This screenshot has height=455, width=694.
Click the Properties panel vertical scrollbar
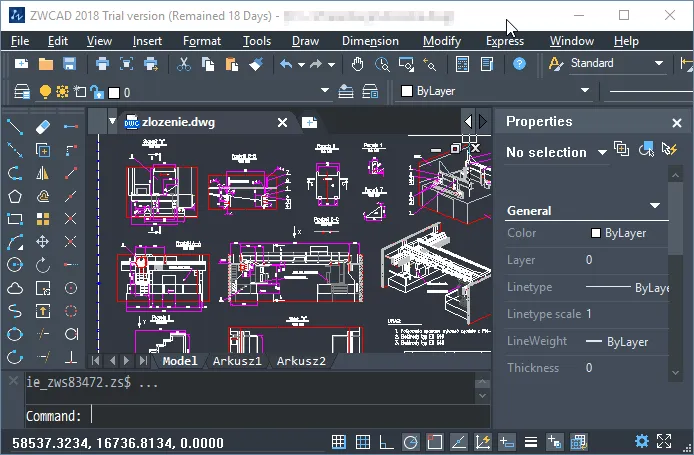click(675, 274)
